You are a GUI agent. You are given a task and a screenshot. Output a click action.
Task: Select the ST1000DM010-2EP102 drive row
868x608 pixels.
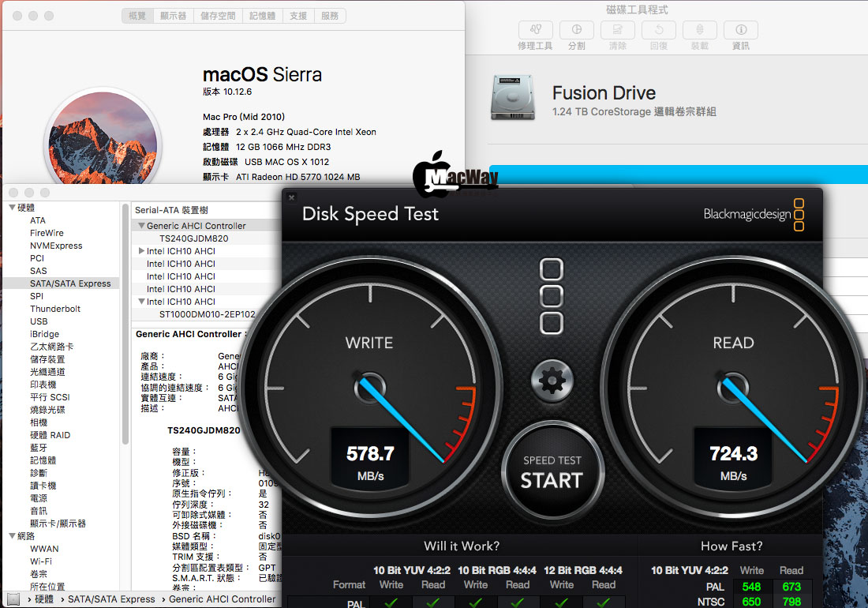(x=207, y=314)
